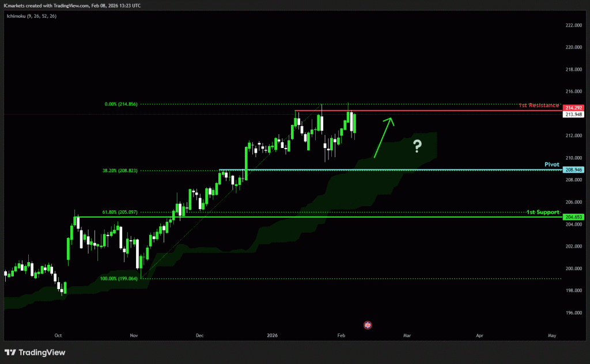Click the 222.000 price scale value

click(x=573, y=25)
